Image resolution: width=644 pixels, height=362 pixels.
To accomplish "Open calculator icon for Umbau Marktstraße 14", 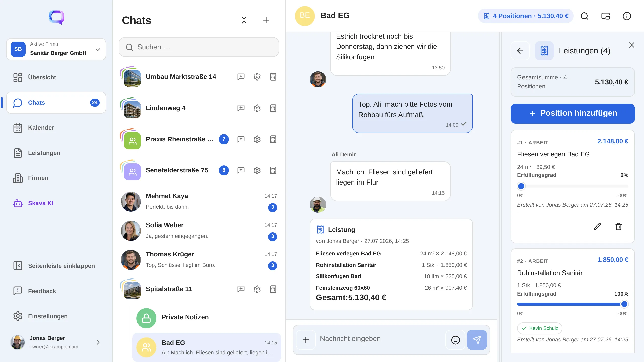I will (273, 77).
